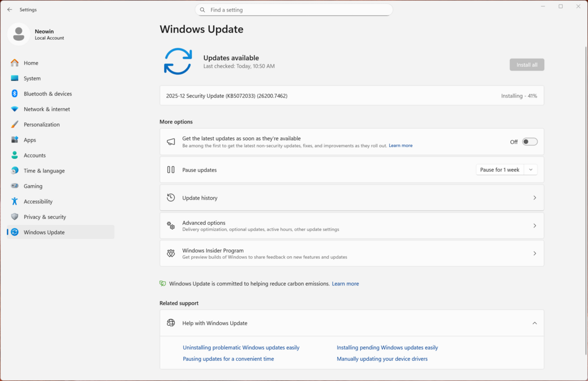The width and height of the screenshot is (588, 381).
Task: Click the Apps icon in the sidebar
Action: (x=14, y=140)
